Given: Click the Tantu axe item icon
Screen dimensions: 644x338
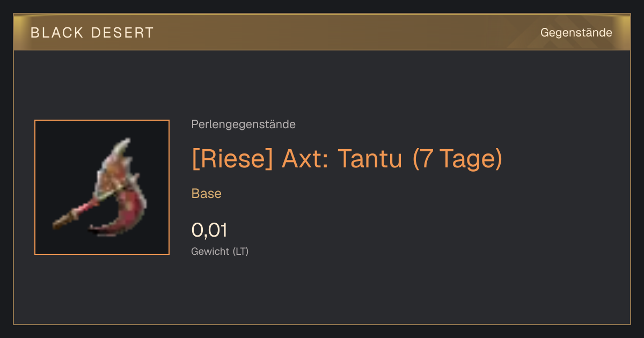Looking at the screenshot, I should tap(102, 187).
